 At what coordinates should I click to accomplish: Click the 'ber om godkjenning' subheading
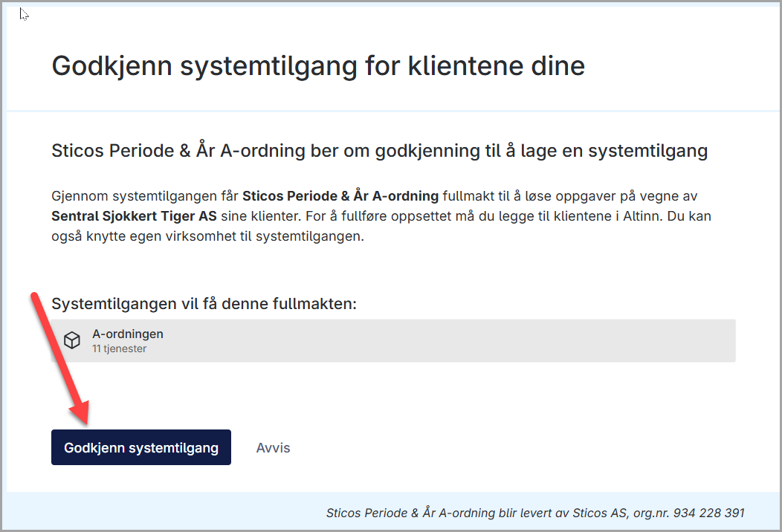[395, 151]
